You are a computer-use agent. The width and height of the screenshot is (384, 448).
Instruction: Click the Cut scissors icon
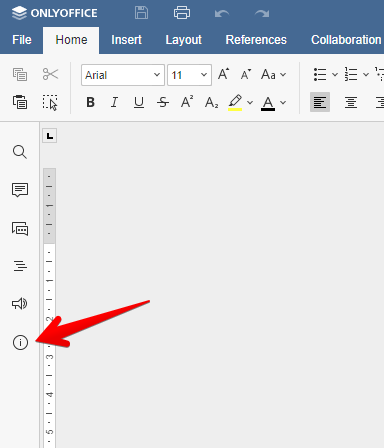click(50, 74)
